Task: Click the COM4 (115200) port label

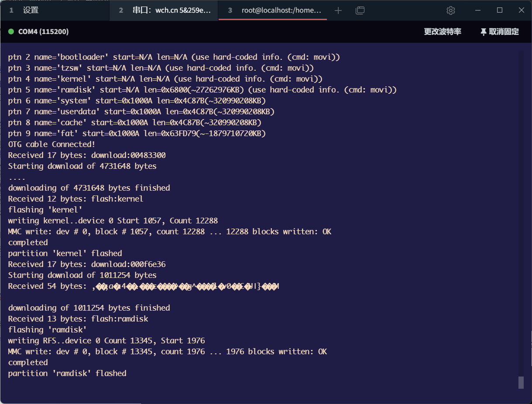Action: pyautogui.click(x=43, y=32)
